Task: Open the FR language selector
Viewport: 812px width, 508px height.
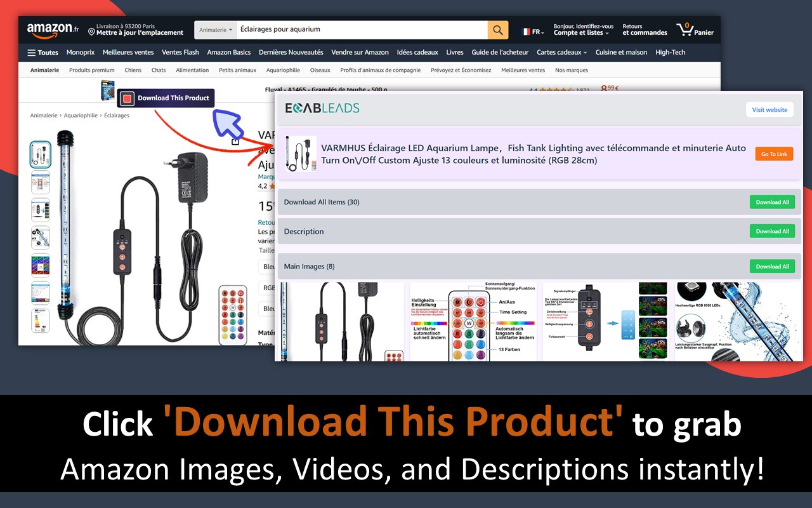Action: point(532,32)
